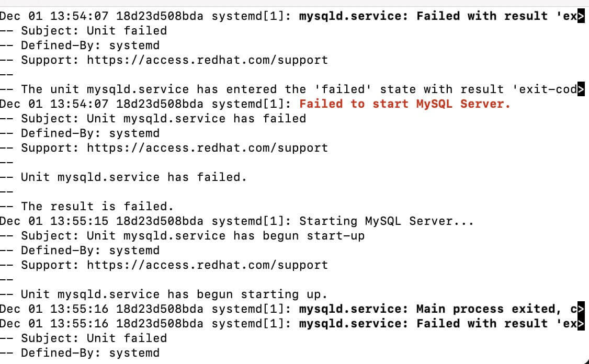
Task: Open Support URL below 'Subject: Unit failed'
Action: tap(207, 60)
